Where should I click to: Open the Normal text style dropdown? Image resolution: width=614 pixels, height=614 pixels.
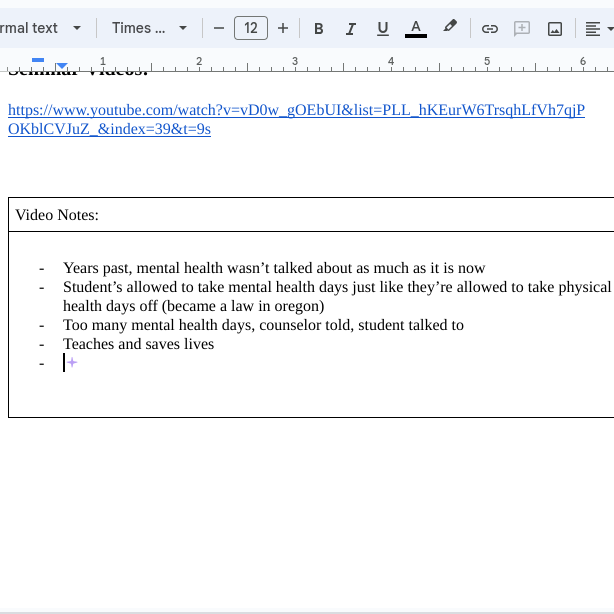(x=40, y=28)
